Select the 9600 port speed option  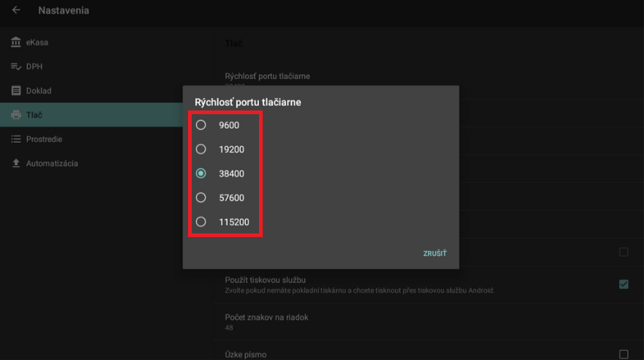pos(201,125)
